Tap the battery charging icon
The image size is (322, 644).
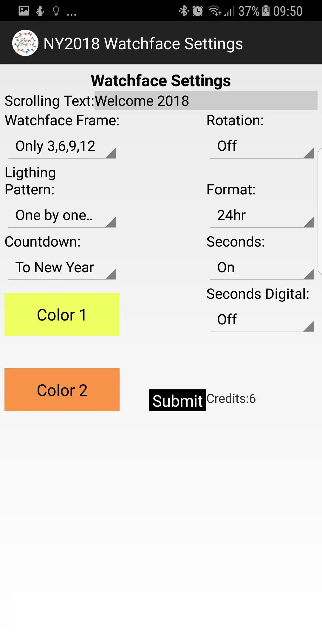point(266,11)
